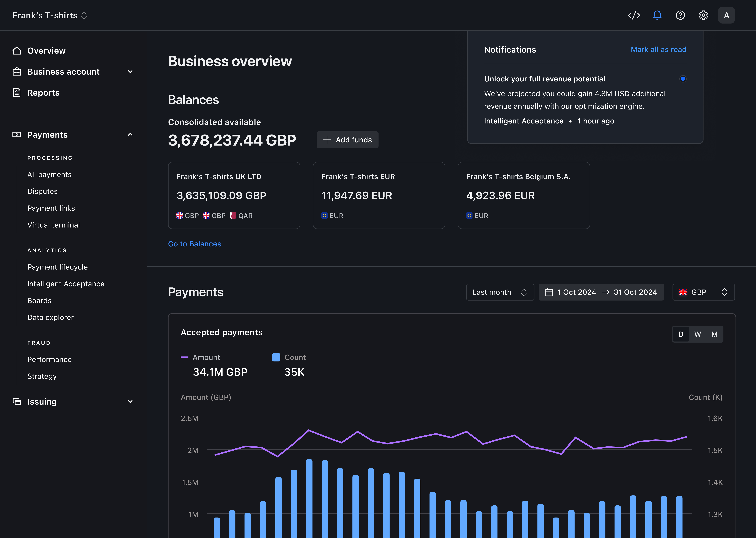Open Reports in sidebar
The image size is (756, 538).
click(x=43, y=92)
